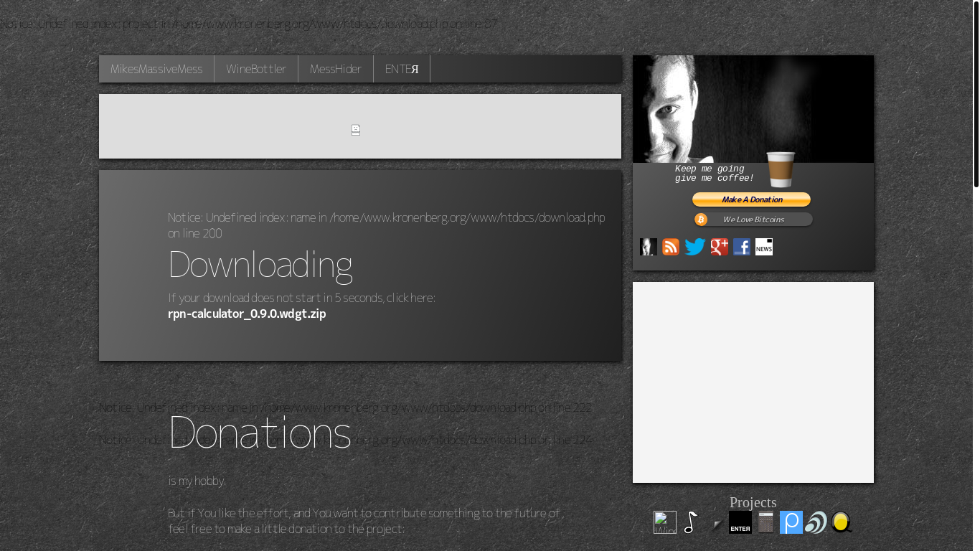Viewport: 980px width, 551px height.
Task: Click the rpn-calculator_0.9.0.wdgt.zip download link
Action: [247, 314]
